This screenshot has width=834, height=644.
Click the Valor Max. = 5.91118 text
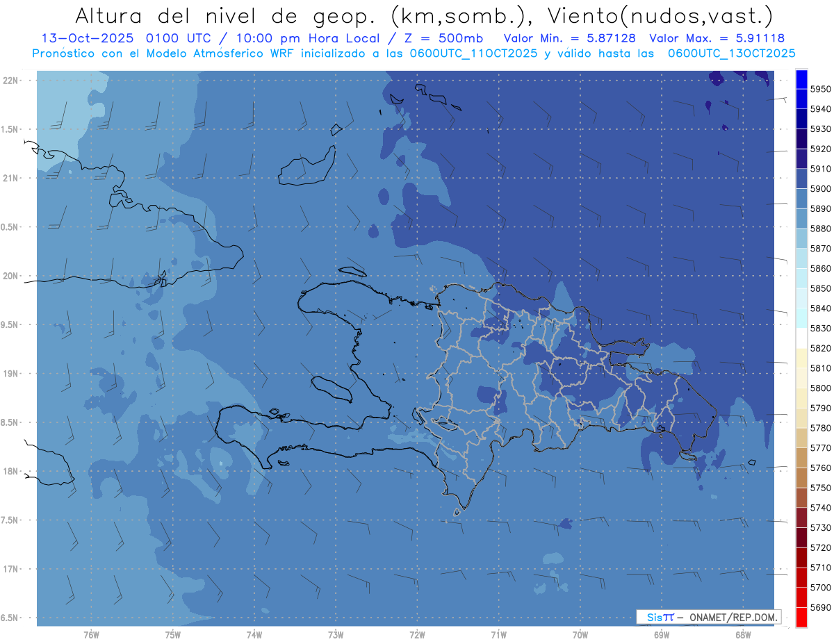tap(717, 38)
